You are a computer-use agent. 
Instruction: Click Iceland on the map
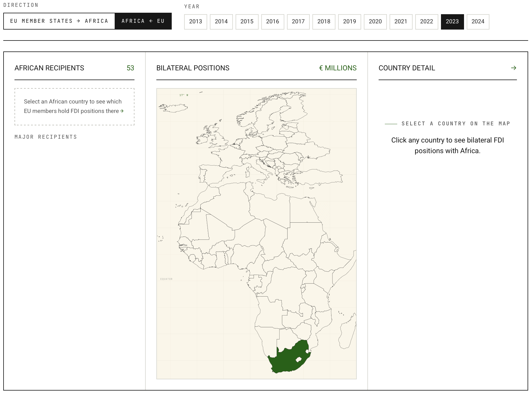173,108
